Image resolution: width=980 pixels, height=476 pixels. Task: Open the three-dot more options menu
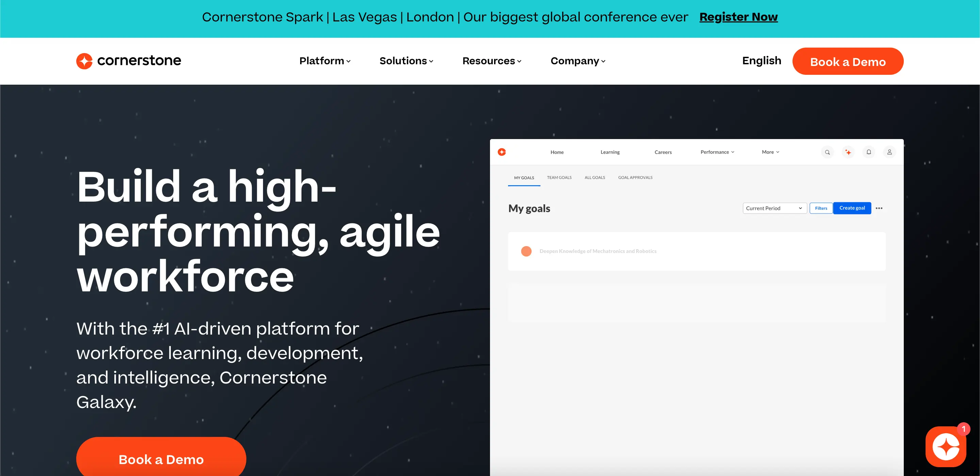coord(879,208)
